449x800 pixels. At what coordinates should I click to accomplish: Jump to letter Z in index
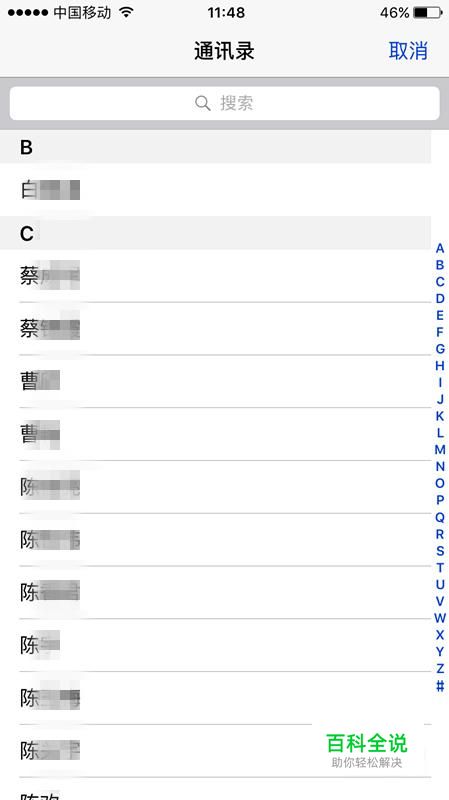tap(440, 668)
